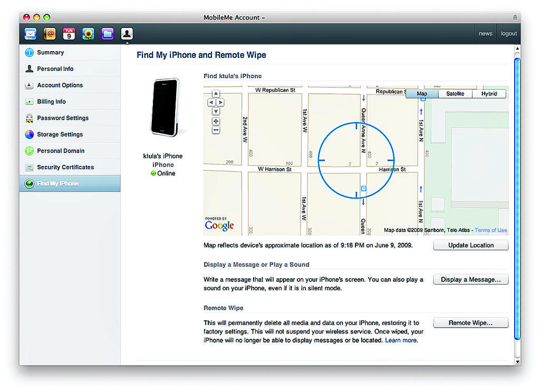
Task: Click the Update Location button
Action: click(x=471, y=245)
